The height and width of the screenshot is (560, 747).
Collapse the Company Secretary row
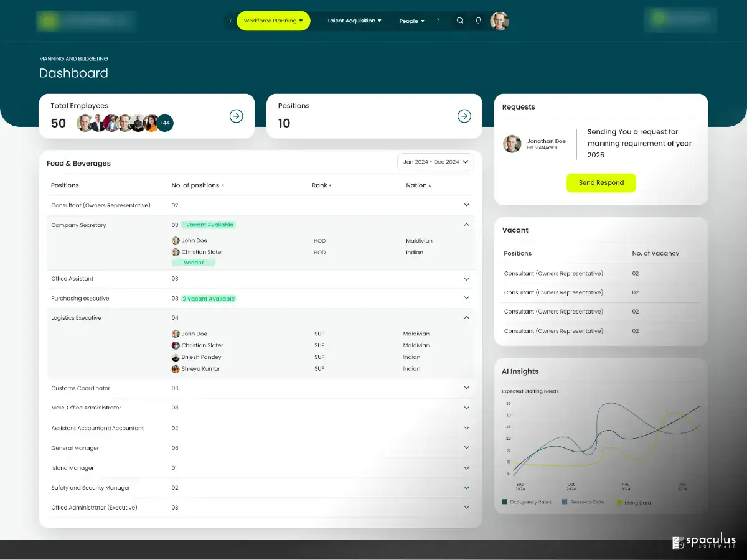(467, 225)
